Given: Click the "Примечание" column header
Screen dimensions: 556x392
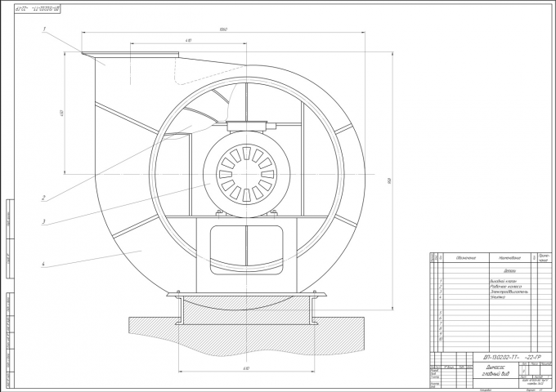Looking at the screenshot, I should [545, 257].
